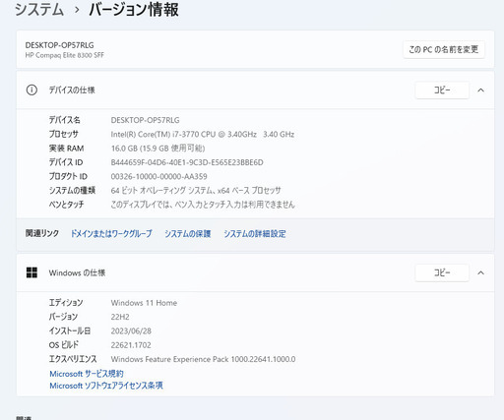Select Windows Feature Experience Pack value

[203, 359]
